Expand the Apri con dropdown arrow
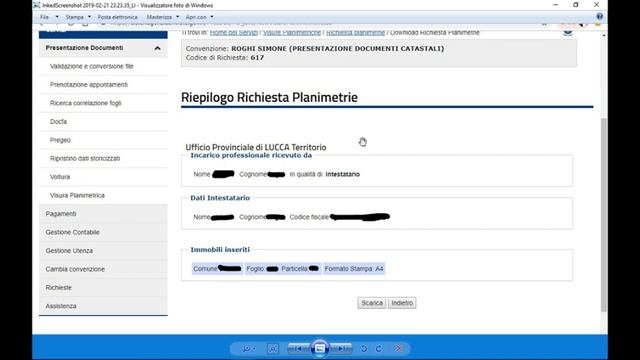This screenshot has height=360, width=640. [212, 17]
